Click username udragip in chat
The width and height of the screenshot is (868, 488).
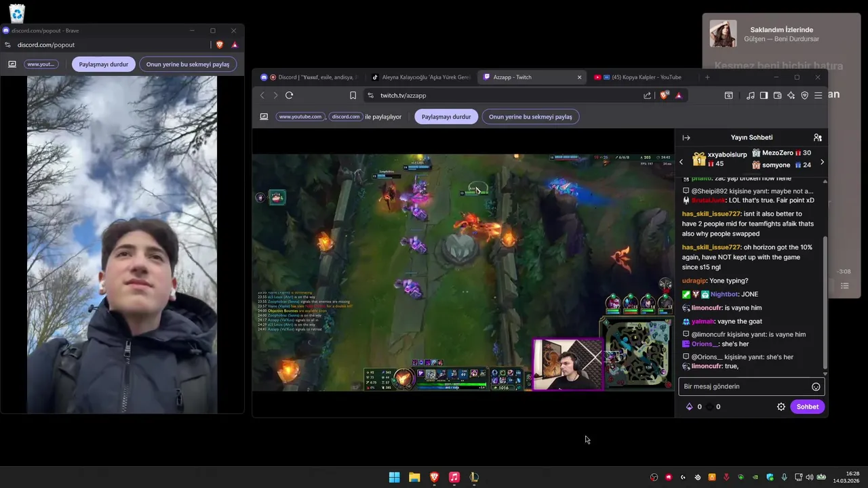(694, 281)
